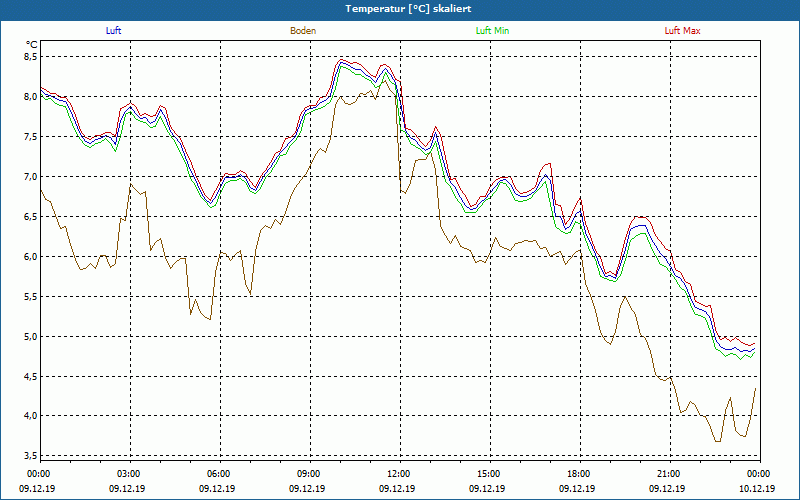The width and height of the screenshot is (800, 500).
Task: Select the Luft Min legend entry
Action: 492,31
